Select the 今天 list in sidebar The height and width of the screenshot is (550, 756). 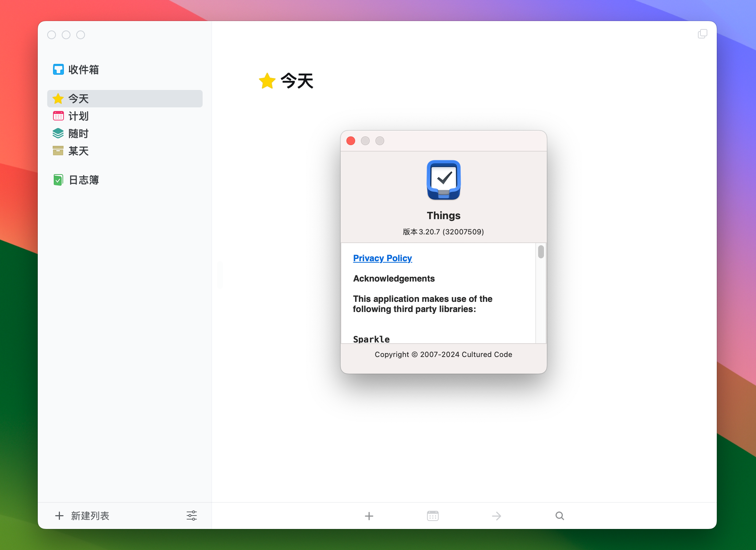125,99
